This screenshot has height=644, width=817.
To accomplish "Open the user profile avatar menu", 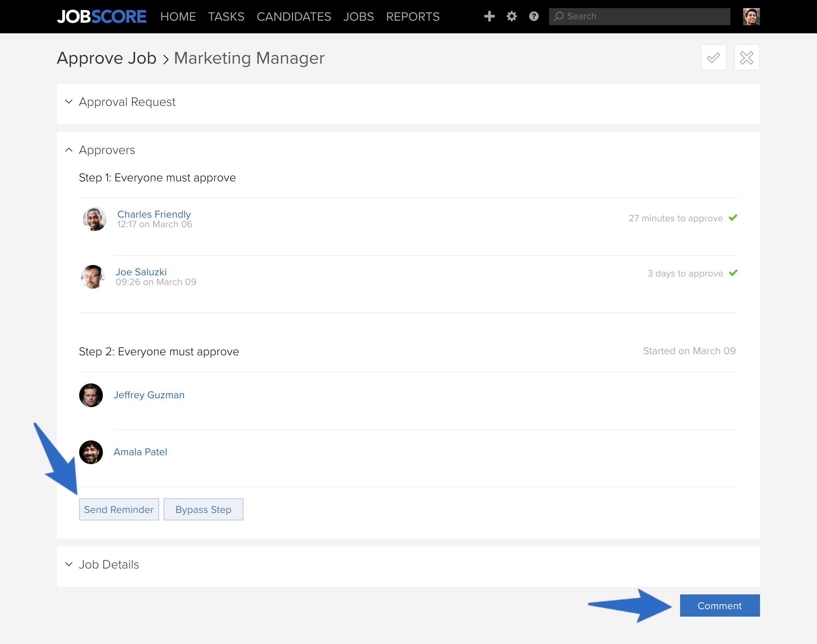I will point(751,17).
